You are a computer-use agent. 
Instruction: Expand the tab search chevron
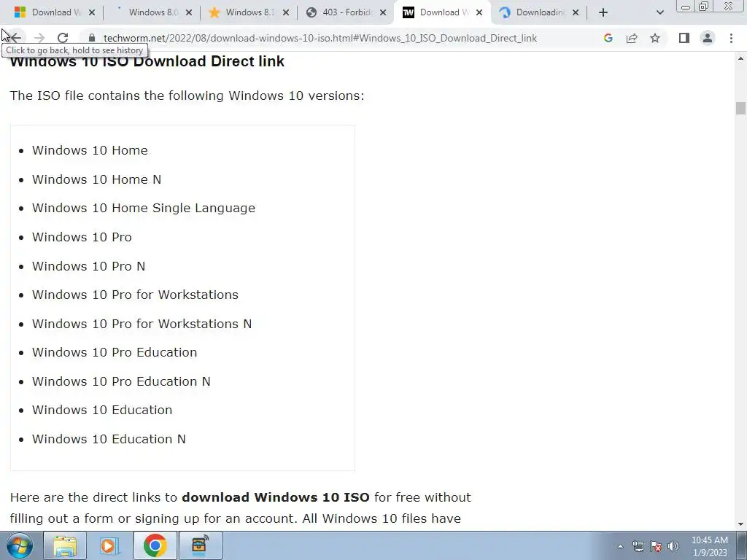(x=659, y=12)
